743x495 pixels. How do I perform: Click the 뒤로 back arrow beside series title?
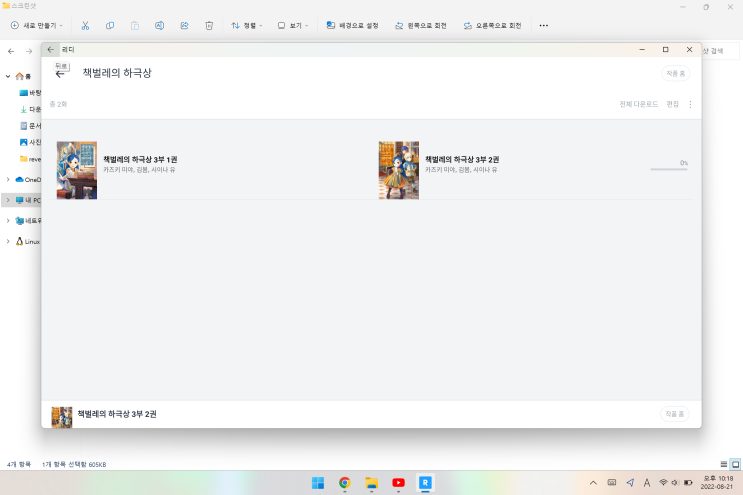pyautogui.click(x=60, y=73)
